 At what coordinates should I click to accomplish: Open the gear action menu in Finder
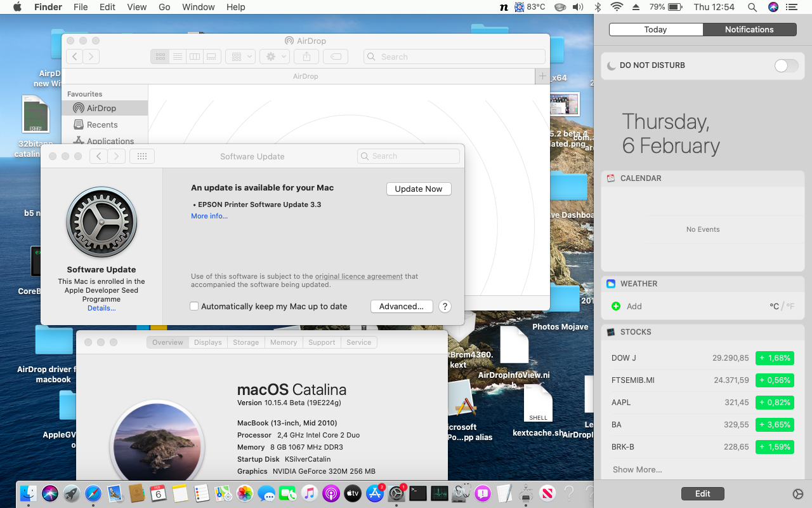[275, 57]
